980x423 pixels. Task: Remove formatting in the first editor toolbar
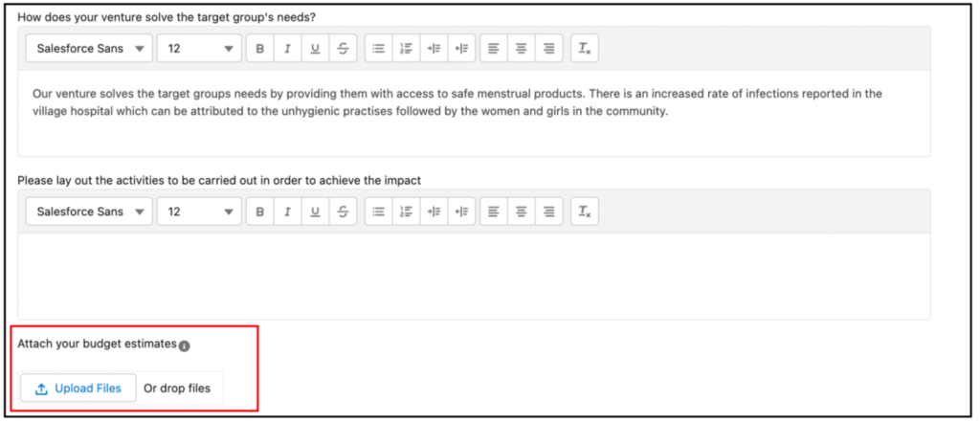point(585,48)
